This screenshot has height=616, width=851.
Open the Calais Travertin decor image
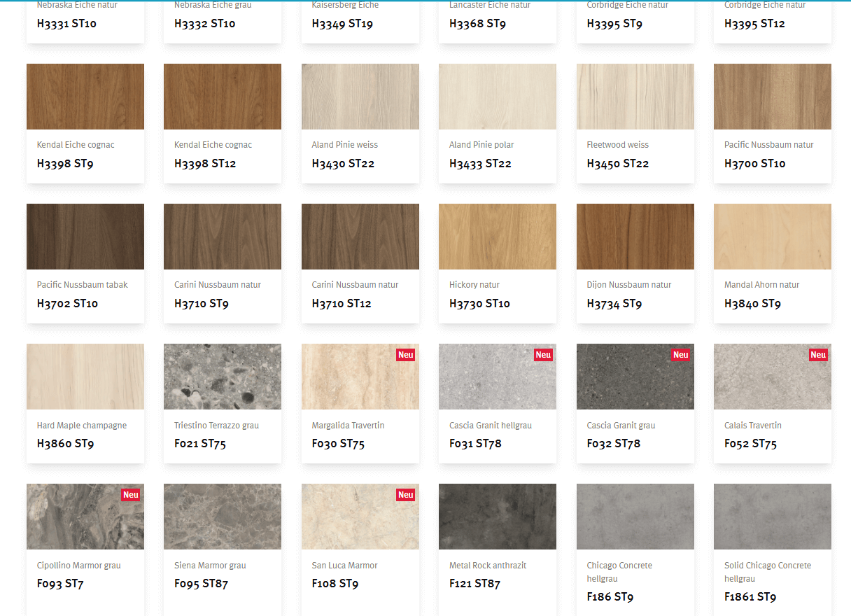coord(773,377)
